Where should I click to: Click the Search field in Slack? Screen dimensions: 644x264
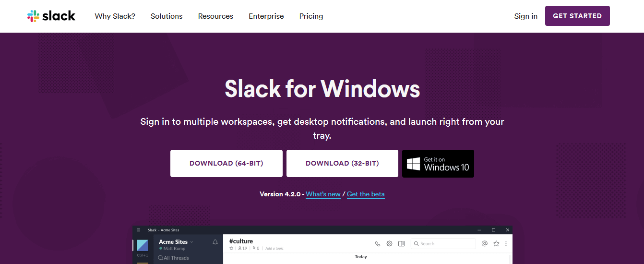tap(443, 244)
